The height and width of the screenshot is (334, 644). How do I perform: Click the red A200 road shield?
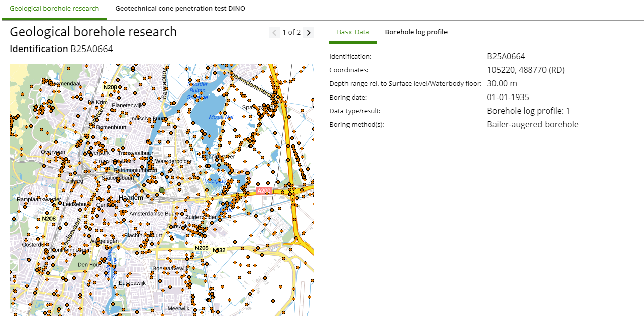tap(264, 191)
